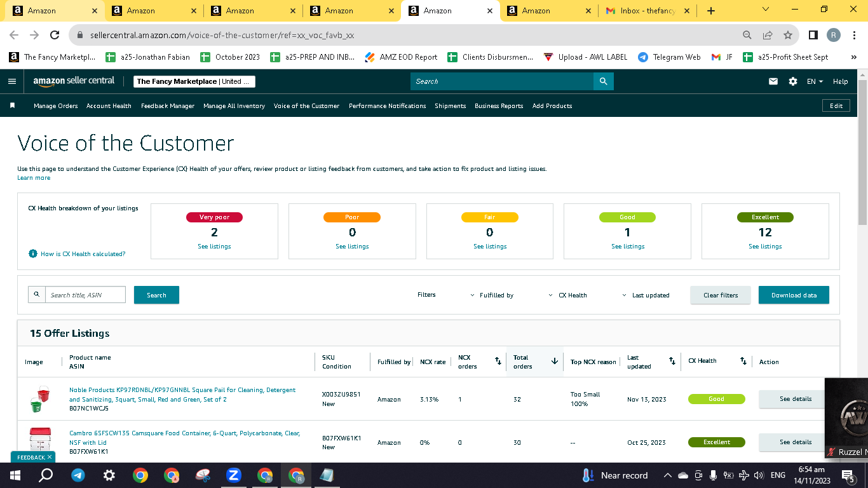868x488 pixels.
Task: Open Manage All Inventory menu item
Action: click(x=234, y=106)
